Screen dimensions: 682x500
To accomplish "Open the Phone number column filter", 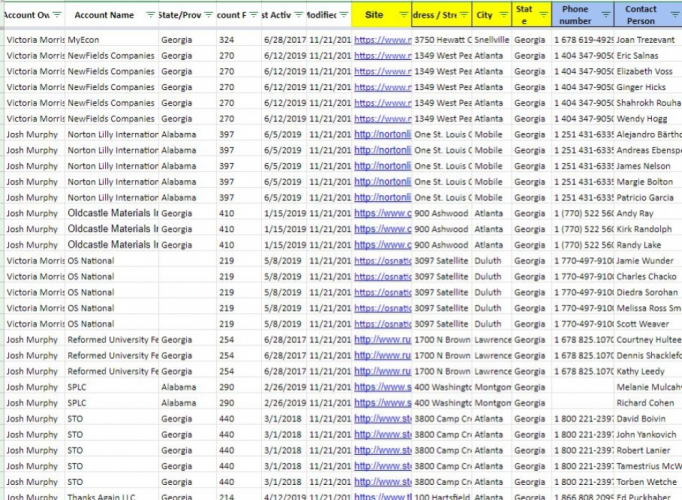I will [605, 15].
